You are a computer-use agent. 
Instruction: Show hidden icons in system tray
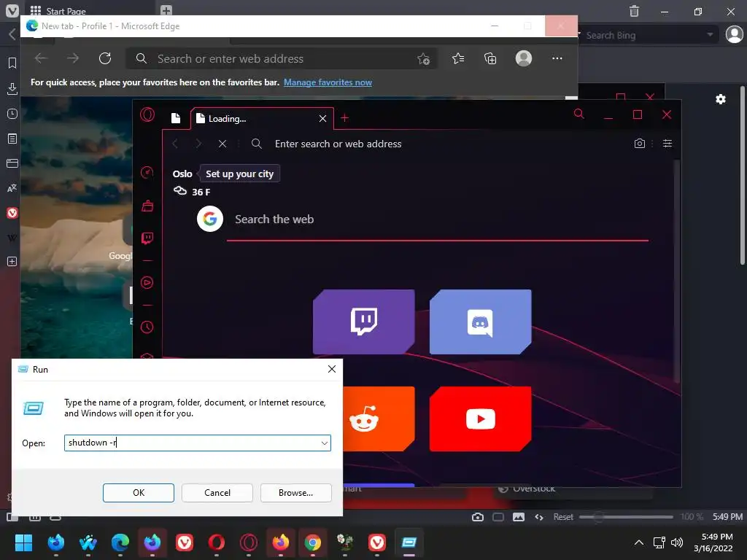[x=639, y=542]
